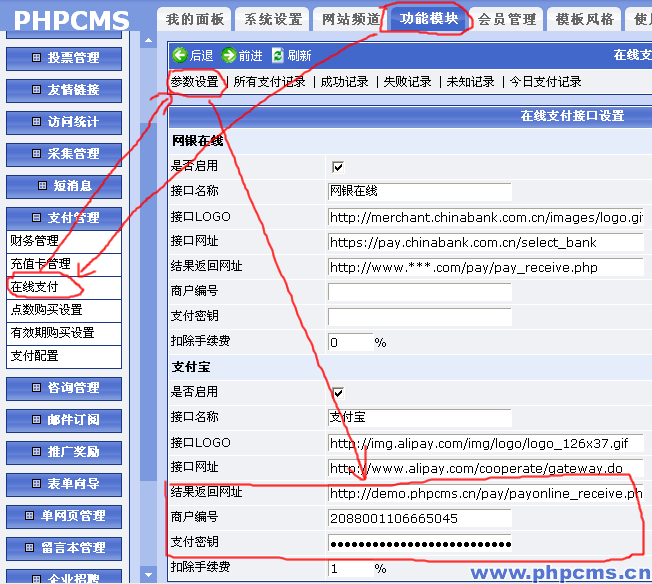This screenshot has width=652, height=584.
Task: Expand the 采集管理 sidebar section
Action: 64,154
